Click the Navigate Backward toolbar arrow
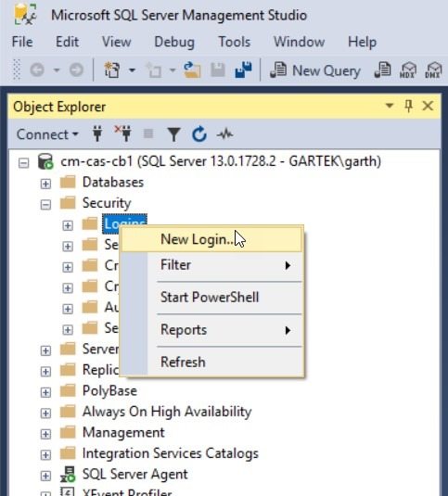 37,70
